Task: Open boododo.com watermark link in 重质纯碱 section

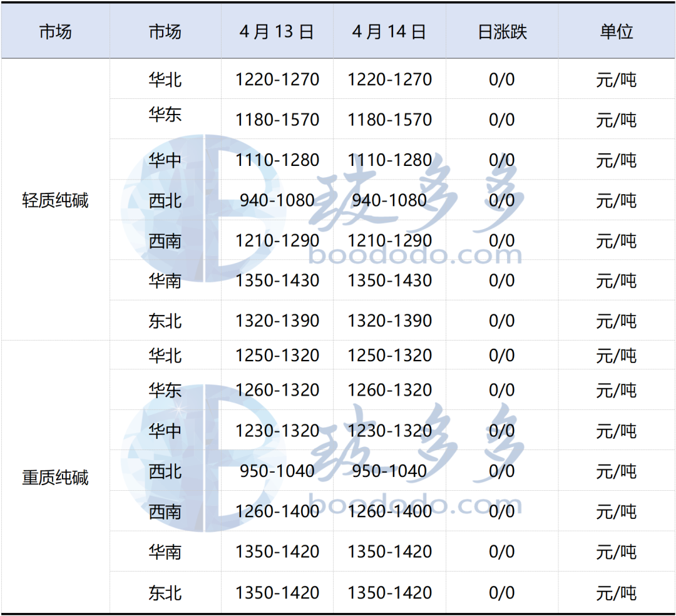Action: point(415,505)
